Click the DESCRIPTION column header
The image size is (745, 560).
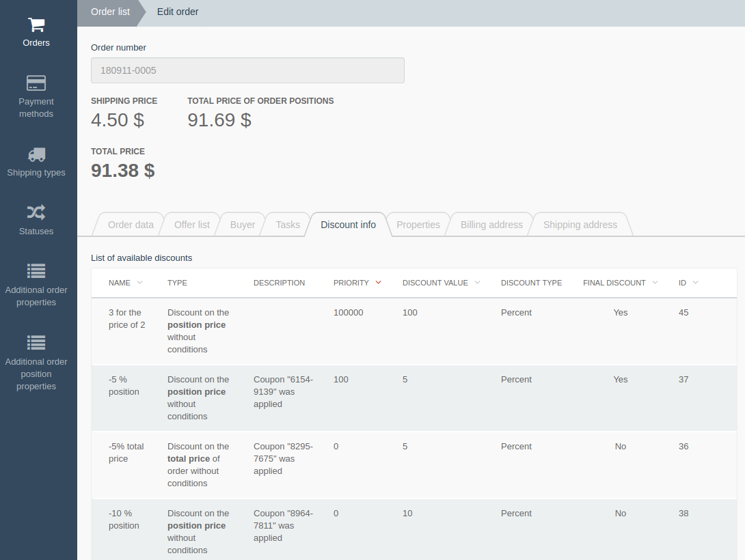coord(279,283)
